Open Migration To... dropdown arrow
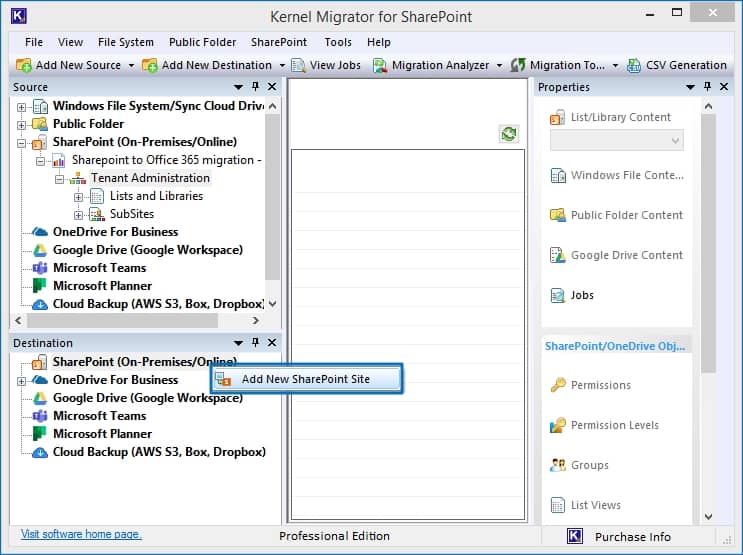Image resolution: width=743 pixels, height=555 pixels. pyautogui.click(x=616, y=65)
